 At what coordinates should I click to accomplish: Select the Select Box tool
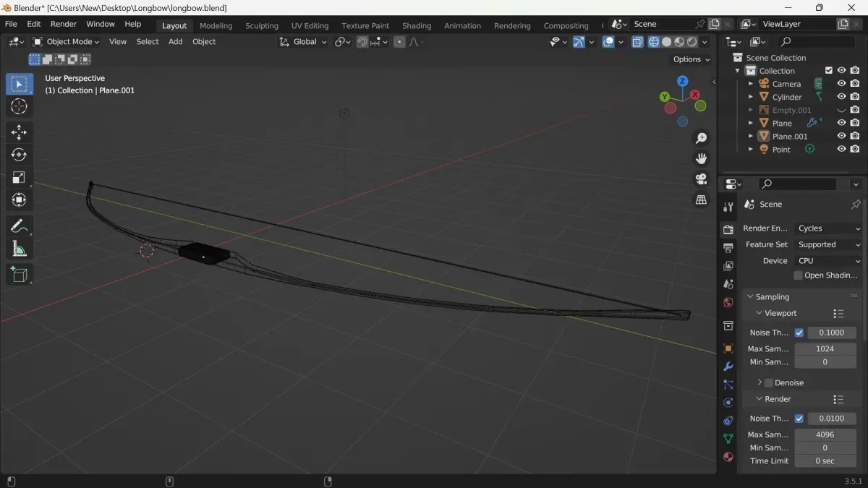20,85
